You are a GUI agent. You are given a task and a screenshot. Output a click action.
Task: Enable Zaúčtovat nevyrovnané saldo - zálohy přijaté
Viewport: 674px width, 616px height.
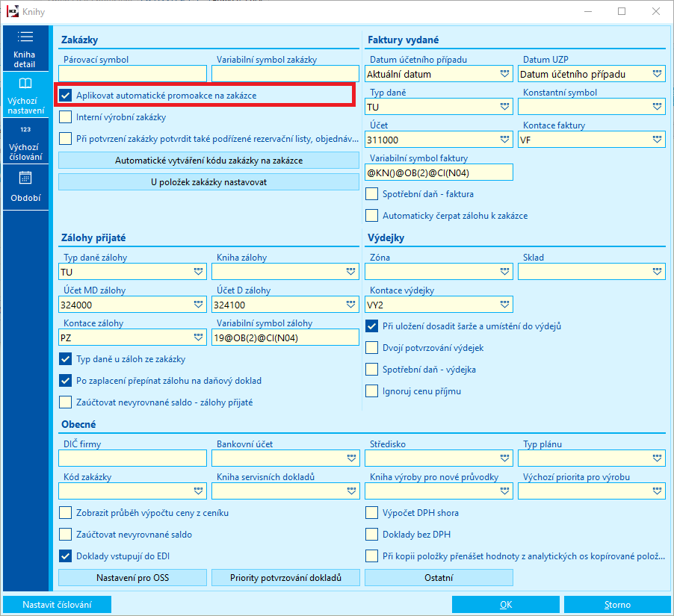(x=65, y=402)
